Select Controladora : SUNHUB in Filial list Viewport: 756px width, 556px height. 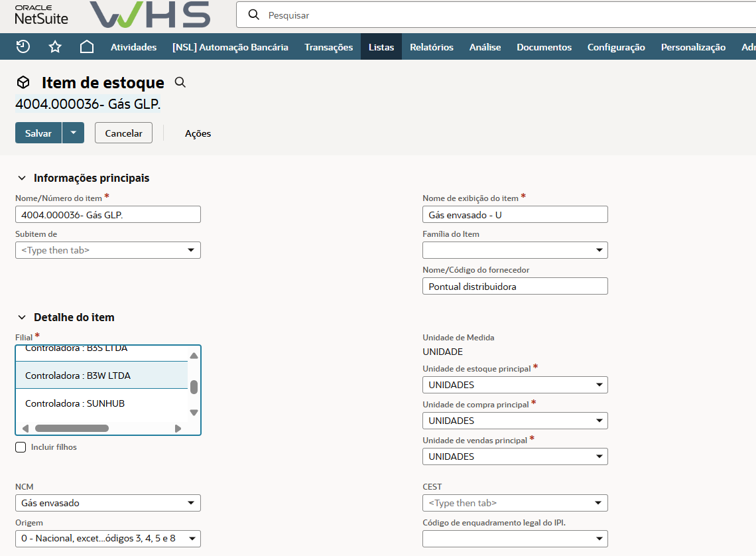pyautogui.click(x=75, y=403)
